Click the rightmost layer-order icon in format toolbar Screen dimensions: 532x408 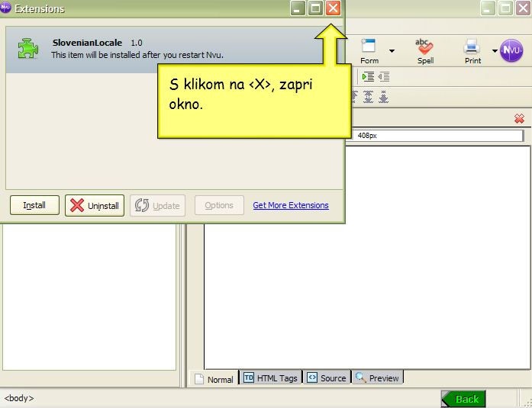coord(383,97)
